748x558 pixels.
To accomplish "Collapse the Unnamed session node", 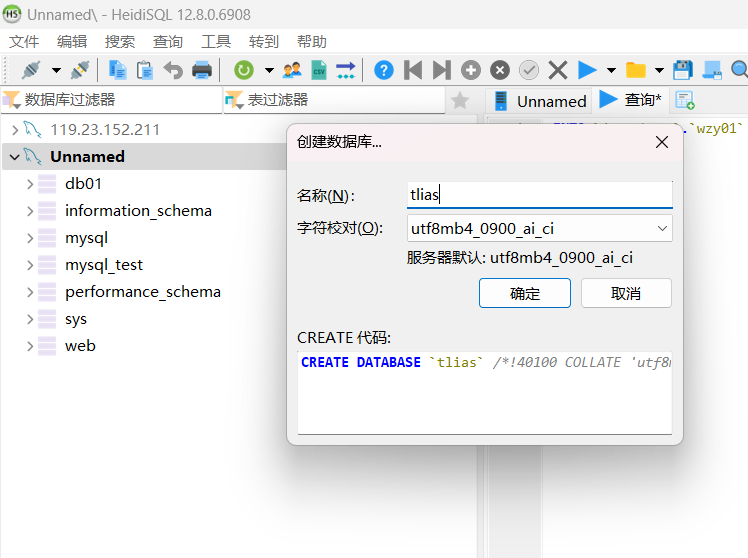I will [x=15, y=157].
